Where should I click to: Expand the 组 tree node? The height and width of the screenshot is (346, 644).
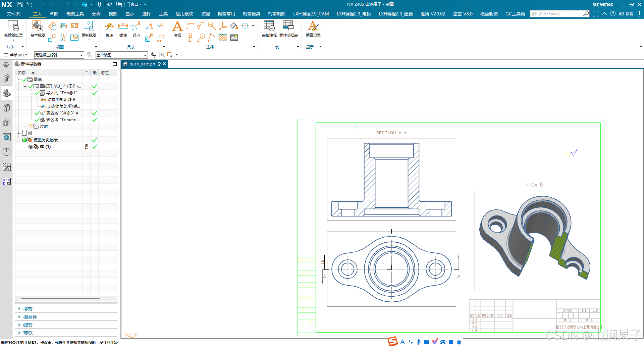click(x=19, y=133)
